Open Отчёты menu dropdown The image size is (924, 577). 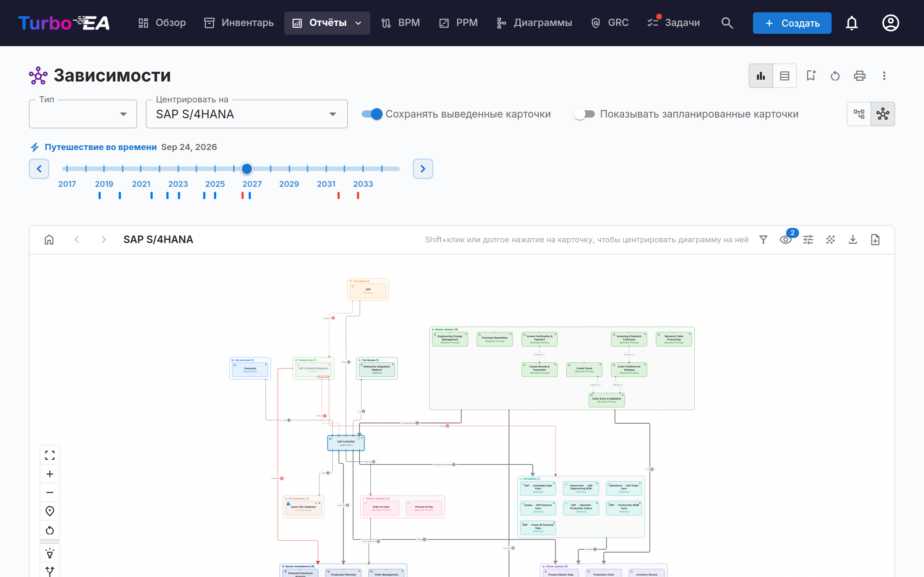point(327,23)
